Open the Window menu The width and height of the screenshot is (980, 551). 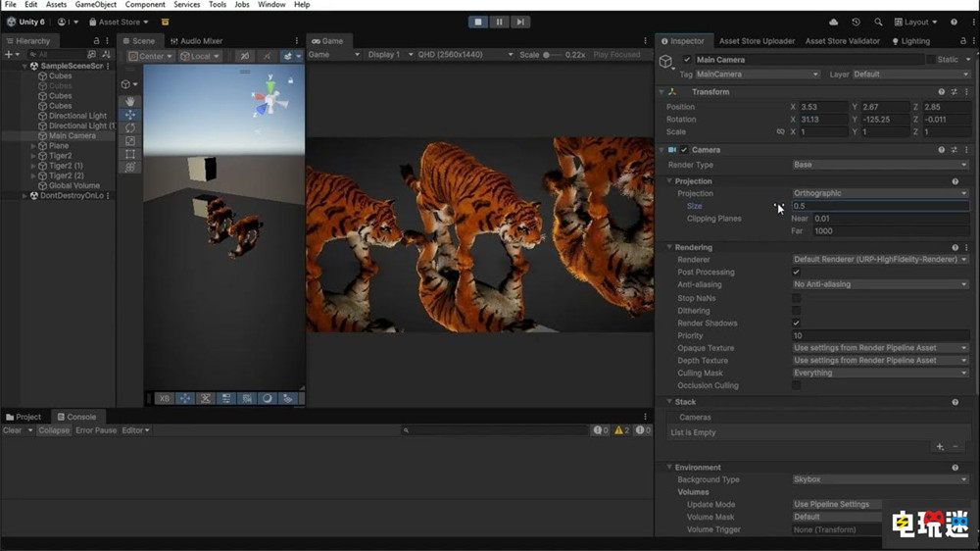(x=271, y=4)
